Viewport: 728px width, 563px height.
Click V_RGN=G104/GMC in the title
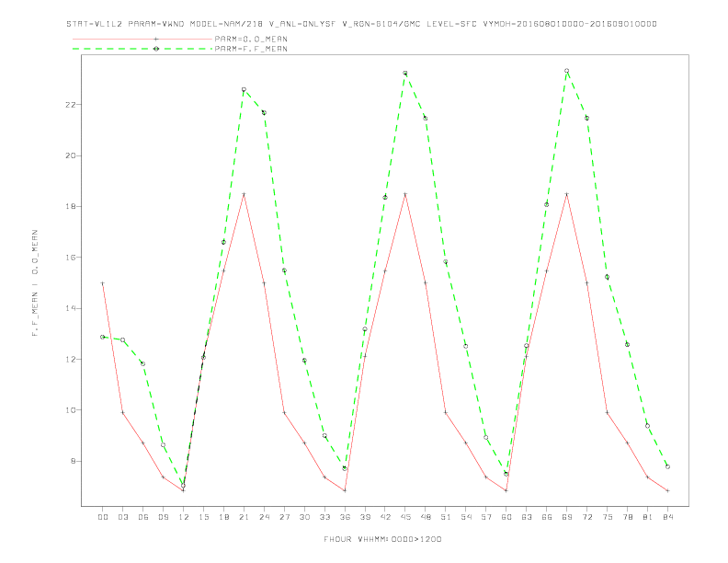click(x=381, y=24)
